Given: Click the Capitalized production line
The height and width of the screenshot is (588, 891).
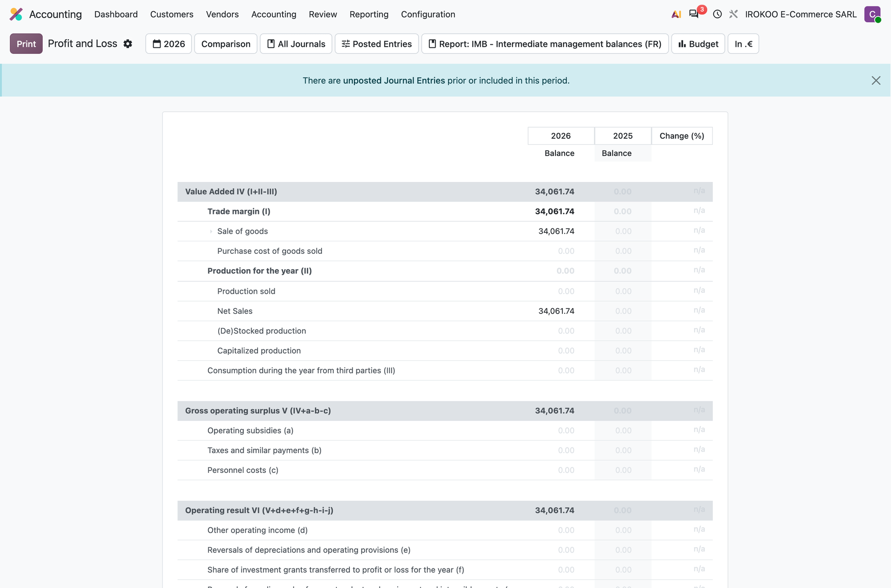Looking at the screenshot, I should click(x=445, y=351).
